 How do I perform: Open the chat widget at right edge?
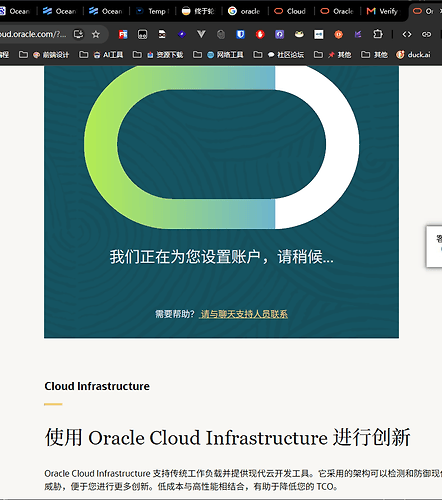coord(434,246)
